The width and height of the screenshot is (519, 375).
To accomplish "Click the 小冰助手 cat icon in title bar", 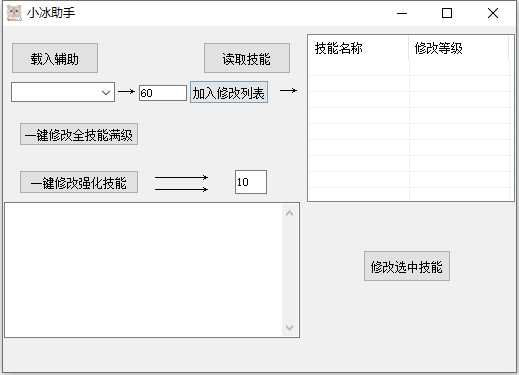I will pos(14,13).
